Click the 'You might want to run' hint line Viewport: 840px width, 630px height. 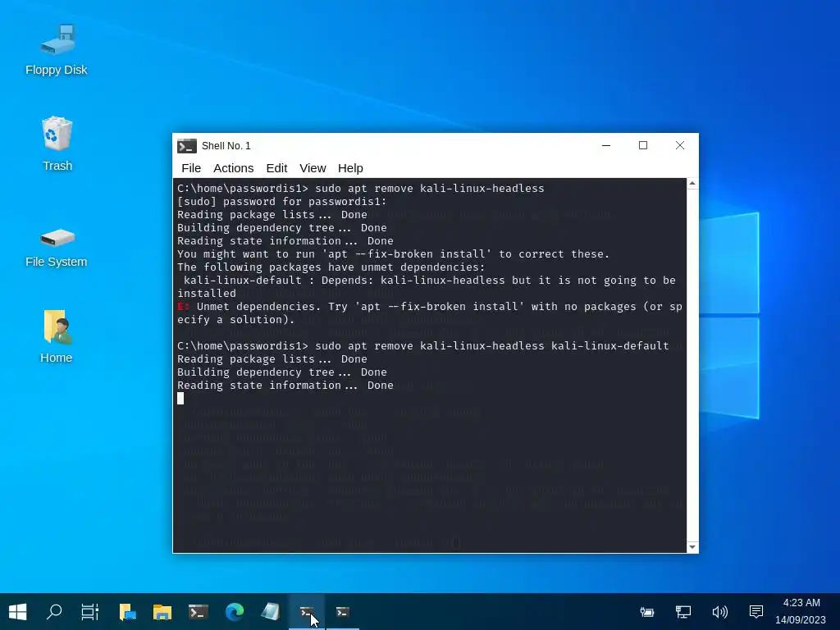coord(393,254)
